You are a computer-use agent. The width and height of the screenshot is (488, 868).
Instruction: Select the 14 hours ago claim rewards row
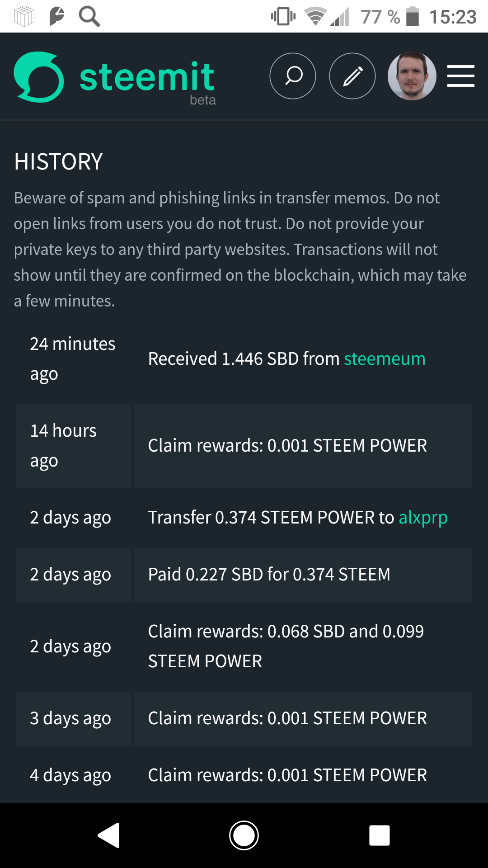(x=287, y=446)
